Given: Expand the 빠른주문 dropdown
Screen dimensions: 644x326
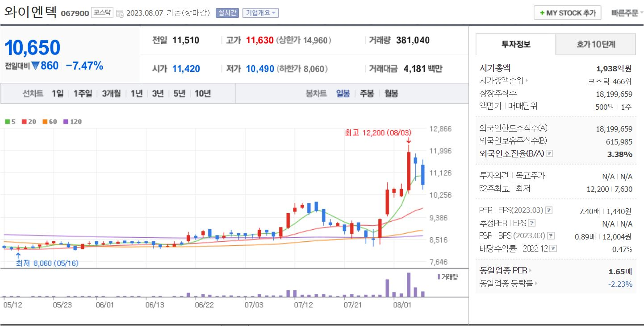Looking at the screenshot, I should 627,13.
